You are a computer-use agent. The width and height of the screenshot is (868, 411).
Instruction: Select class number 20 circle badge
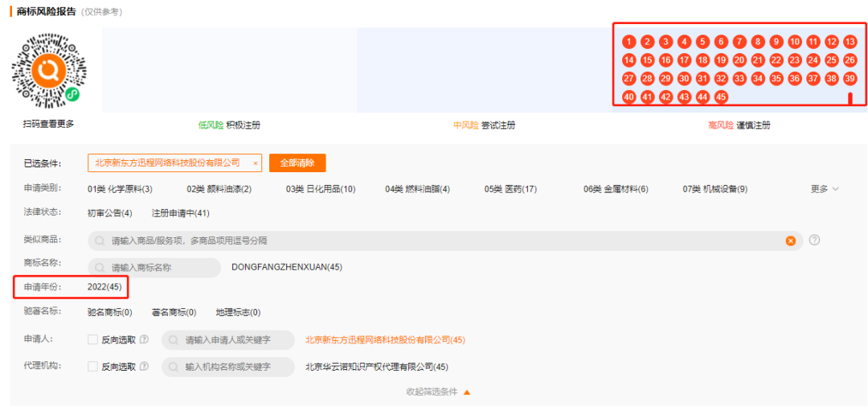pyautogui.click(x=739, y=60)
